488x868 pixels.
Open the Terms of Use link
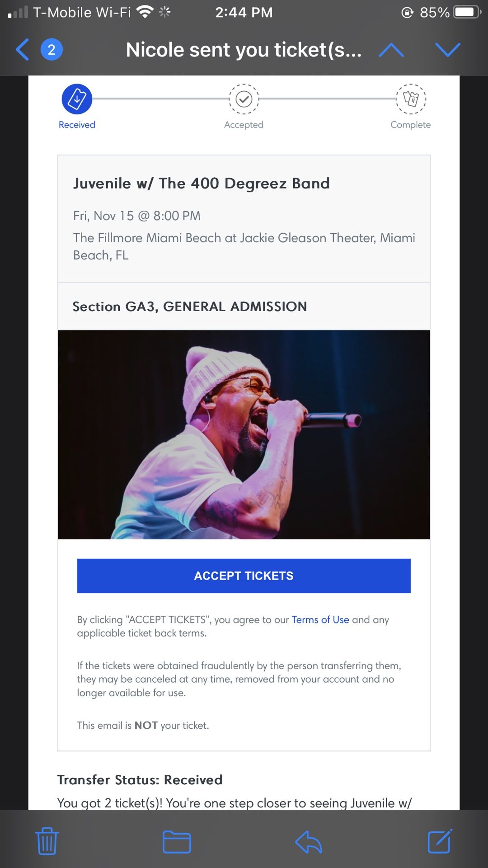[320, 620]
